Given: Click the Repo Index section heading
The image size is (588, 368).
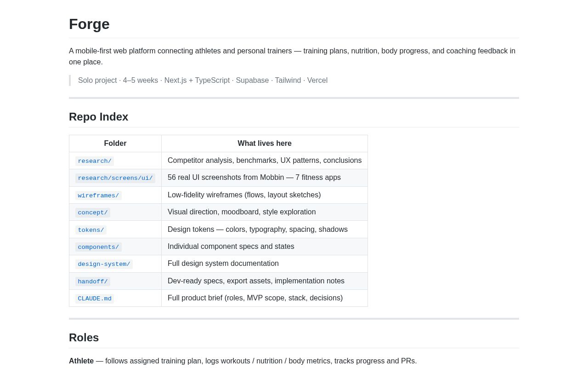Looking at the screenshot, I should point(98,117).
